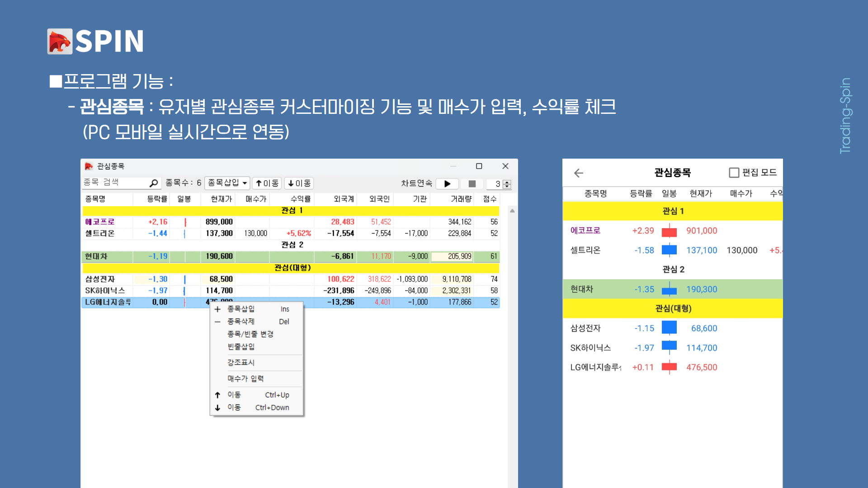Image resolution: width=868 pixels, height=488 pixels.
Task: Click the move-up arrow toolbar button
Action: coord(267,183)
